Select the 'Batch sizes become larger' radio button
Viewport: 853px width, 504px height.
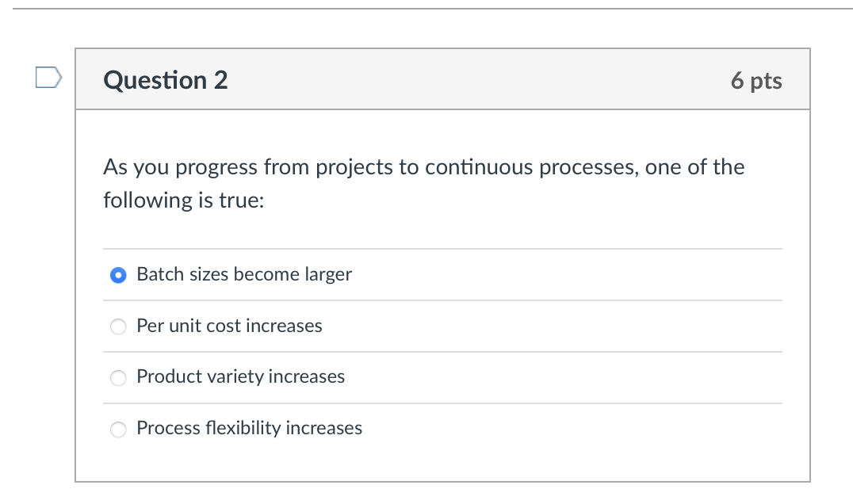click(117, 275)
